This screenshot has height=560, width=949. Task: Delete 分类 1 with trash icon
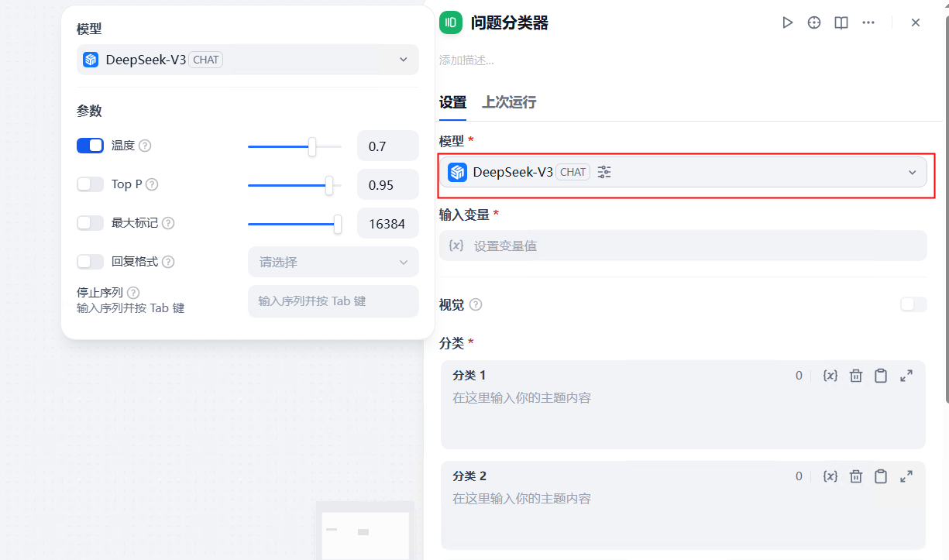coord(855,375)
